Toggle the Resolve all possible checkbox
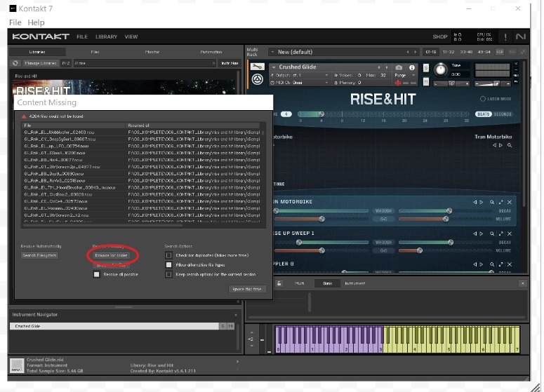The image size is (544, 392). pyautogui.click(x=96, y=274)
